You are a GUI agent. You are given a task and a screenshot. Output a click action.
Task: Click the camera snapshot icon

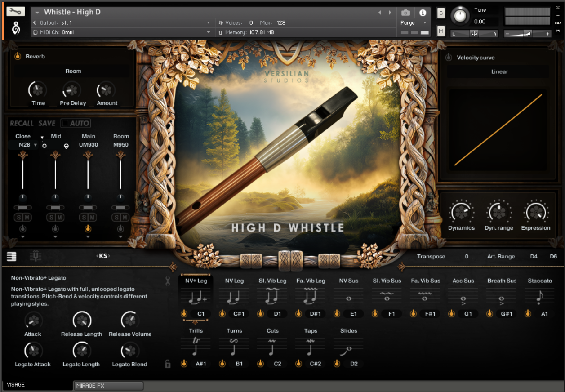405,13
